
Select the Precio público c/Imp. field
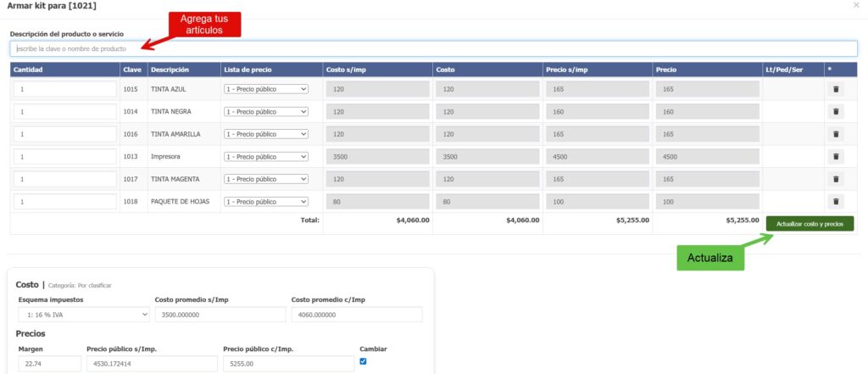pos(287,364)
